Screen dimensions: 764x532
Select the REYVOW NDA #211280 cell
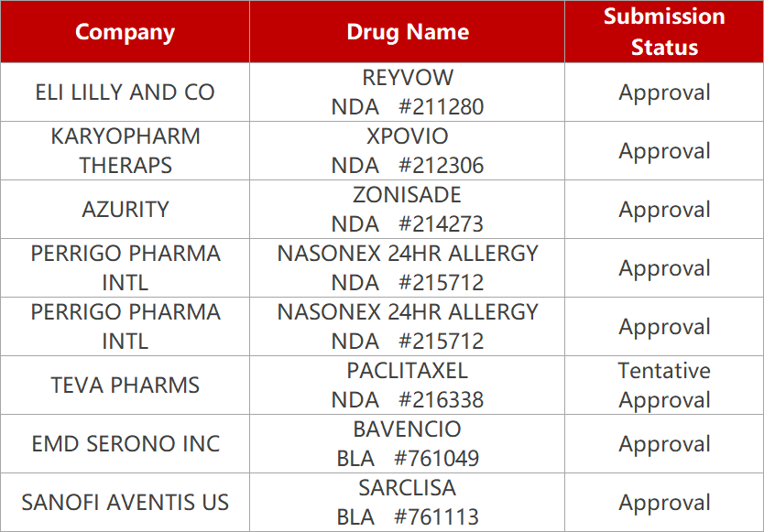pos(407,92)
